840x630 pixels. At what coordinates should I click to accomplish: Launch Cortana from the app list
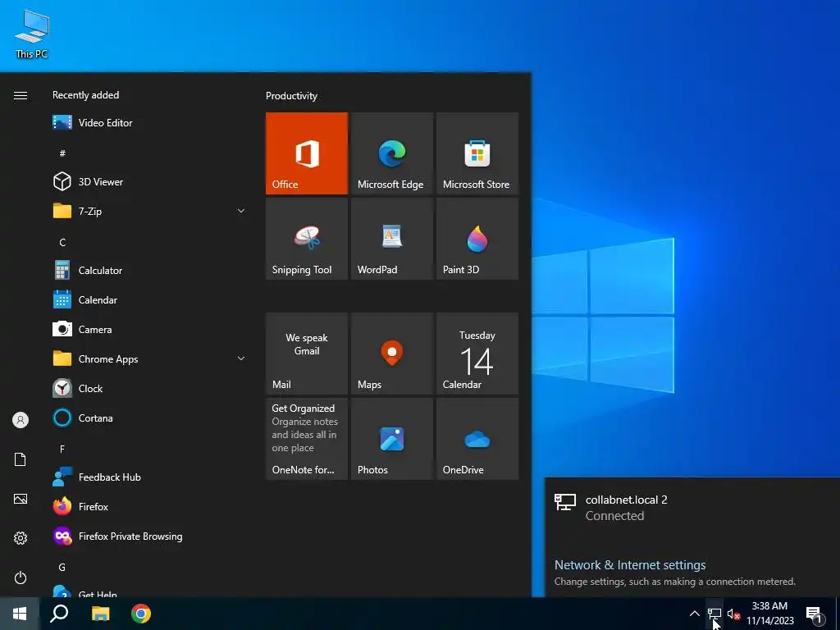pyautogui.click(x=150, y=418)
